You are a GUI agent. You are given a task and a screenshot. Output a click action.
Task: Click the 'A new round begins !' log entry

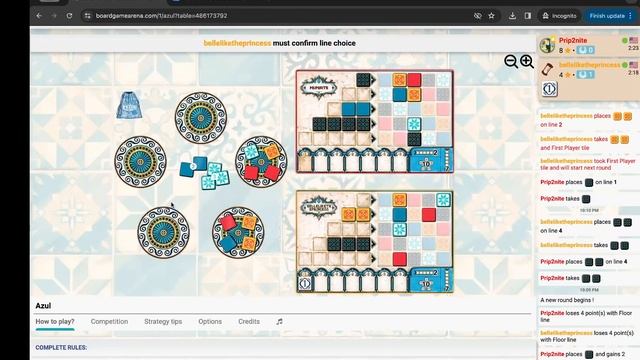567,300
